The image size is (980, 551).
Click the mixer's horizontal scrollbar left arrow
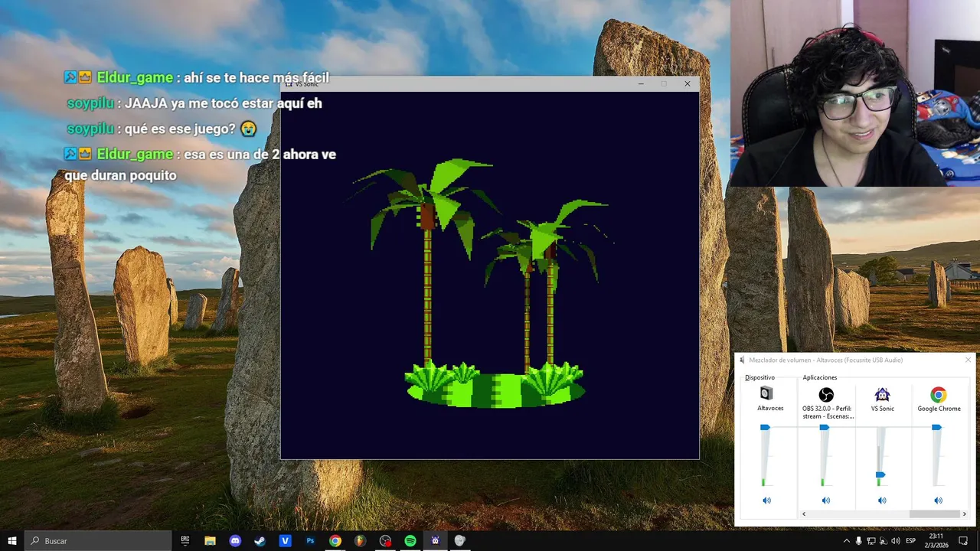(803, 514)
